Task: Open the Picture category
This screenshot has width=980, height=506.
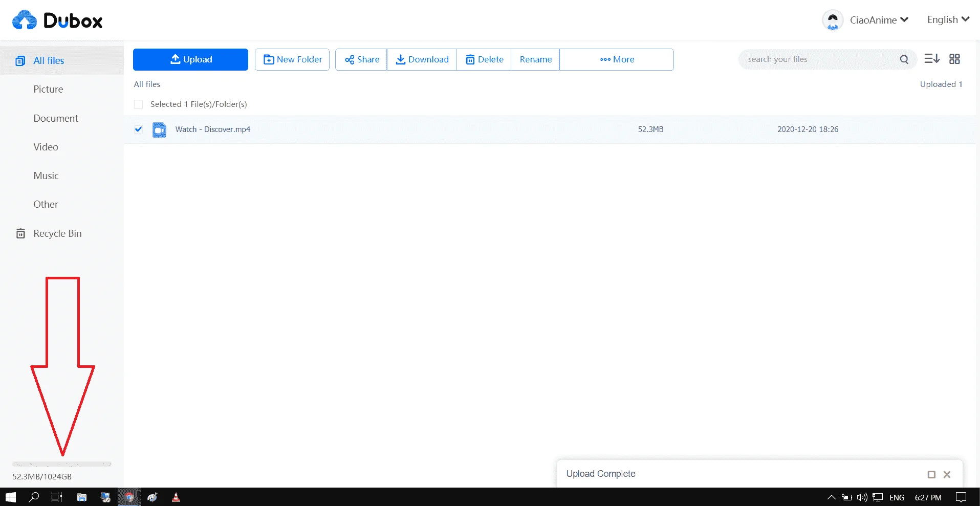Action: pos(48,89)
